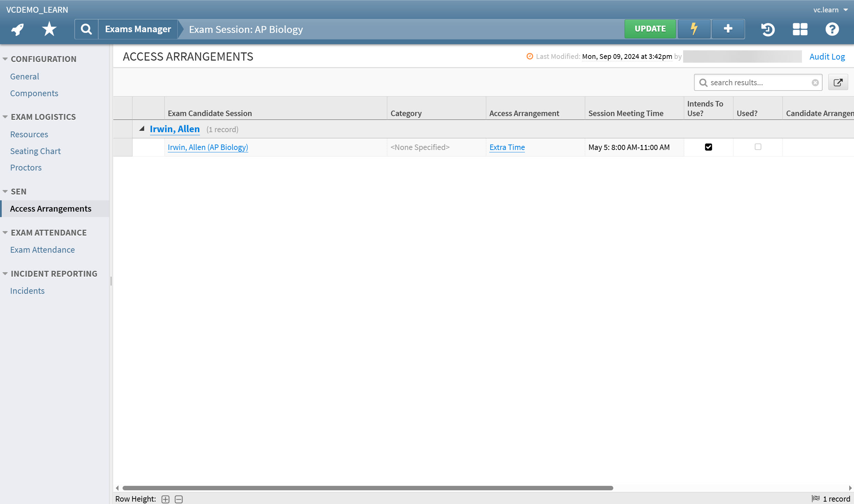
Task: Check the Used? box for Irwin, Allen
Action: point(758,147)
